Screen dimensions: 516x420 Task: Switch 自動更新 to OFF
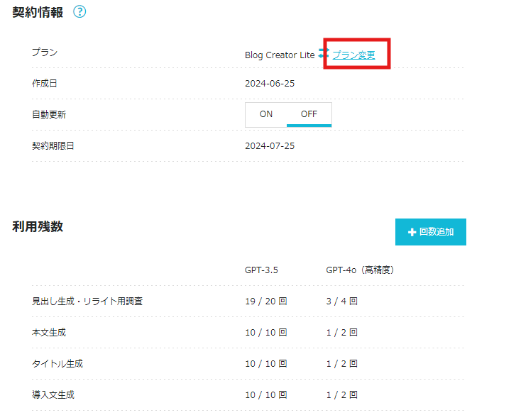pyautogui.click(x=309, y=114)
